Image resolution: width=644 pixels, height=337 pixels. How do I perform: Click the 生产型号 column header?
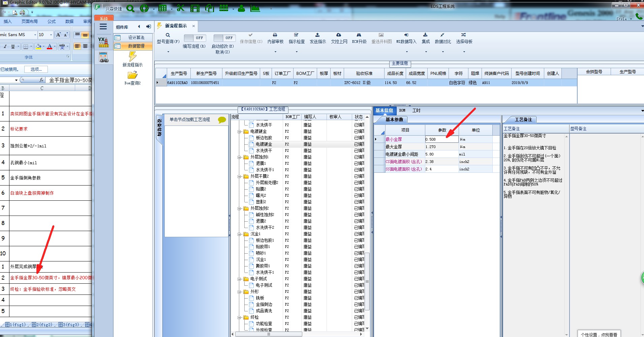coord(179,73)
